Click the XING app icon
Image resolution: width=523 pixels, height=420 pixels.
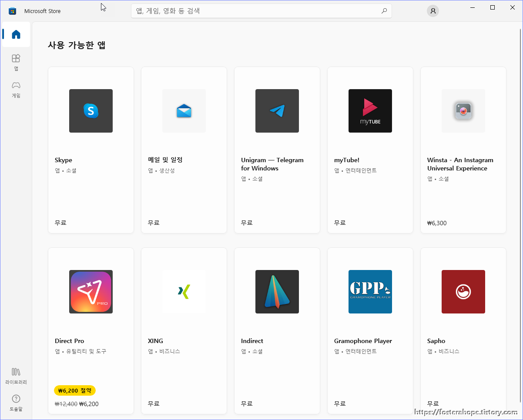coord(184,292)
